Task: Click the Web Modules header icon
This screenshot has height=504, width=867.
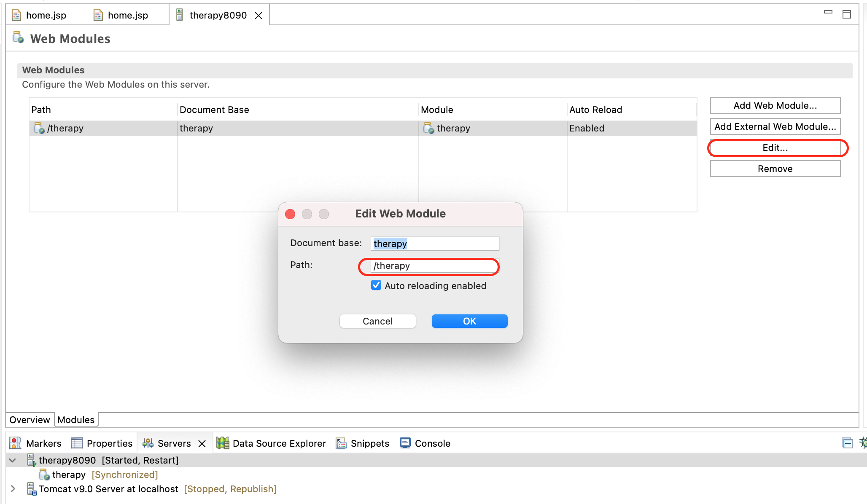Action: point(18,38)
